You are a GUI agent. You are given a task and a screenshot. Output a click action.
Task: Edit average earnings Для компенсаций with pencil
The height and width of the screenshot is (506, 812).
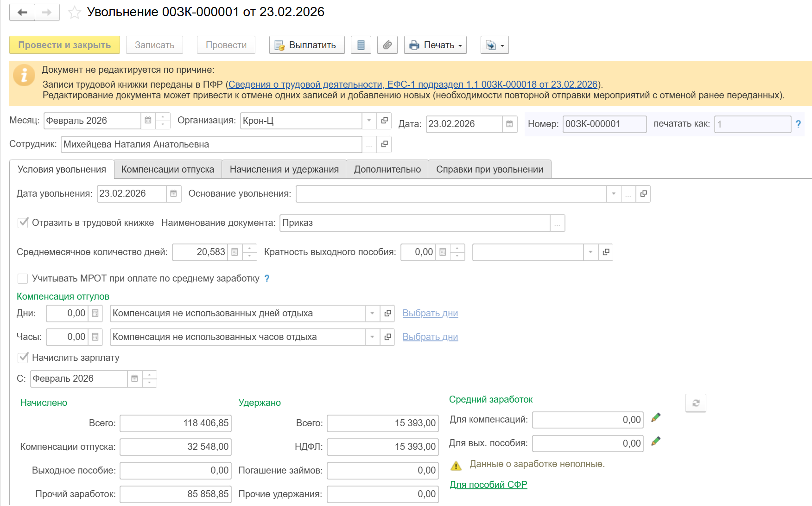(655, 418)
